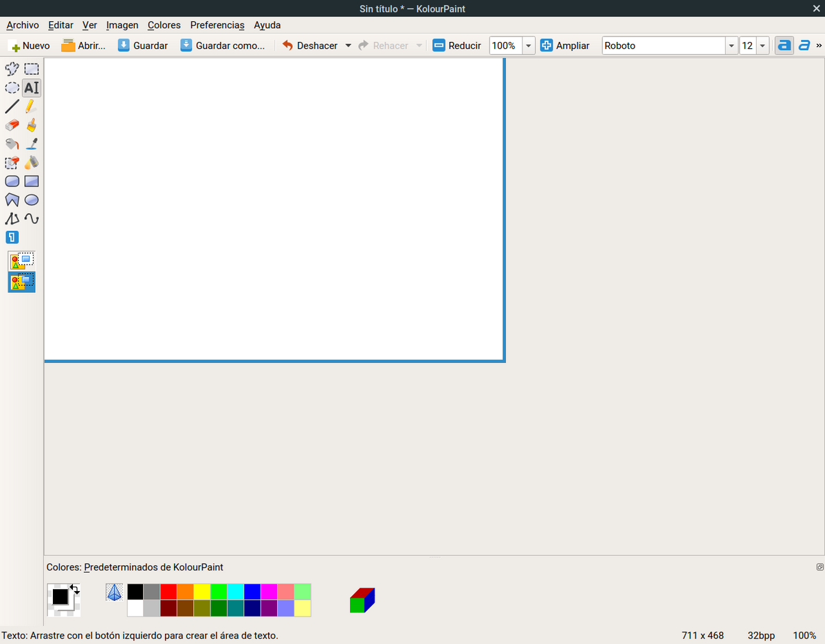Select the Flood Fill bucket tool
825x644 pixels.
point(12,144)
